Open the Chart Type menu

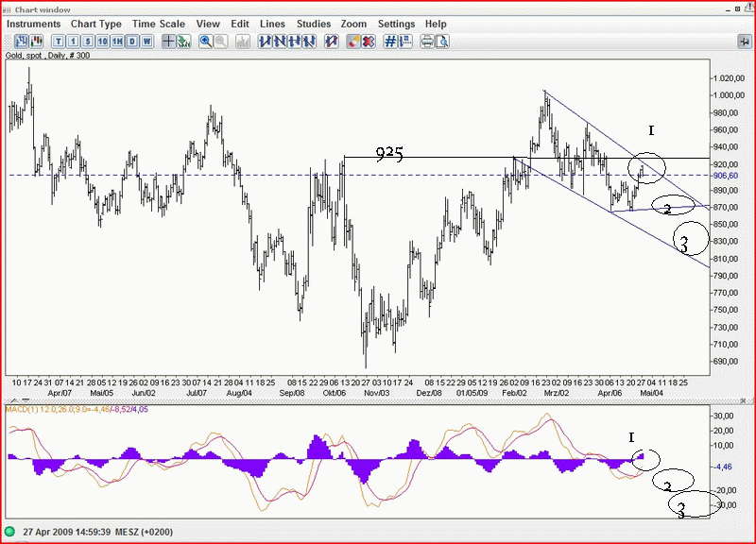pos(96,24)
